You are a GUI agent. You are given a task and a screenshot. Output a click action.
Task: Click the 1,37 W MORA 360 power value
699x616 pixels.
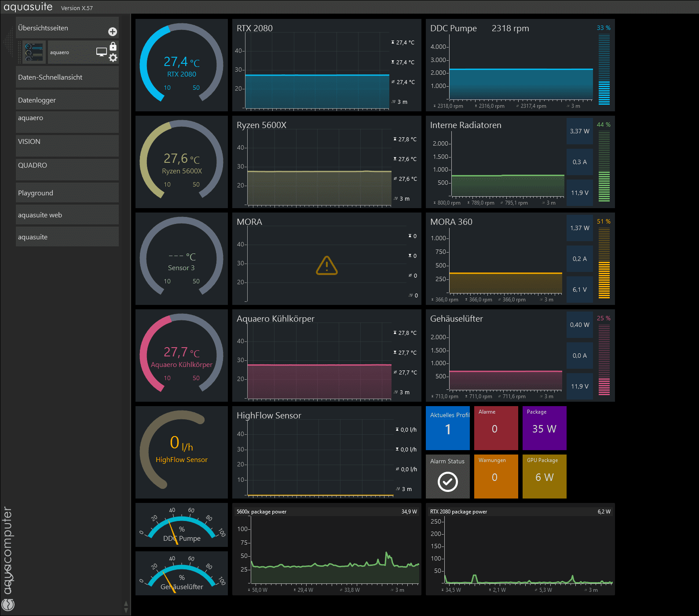(x=580, y=228)
